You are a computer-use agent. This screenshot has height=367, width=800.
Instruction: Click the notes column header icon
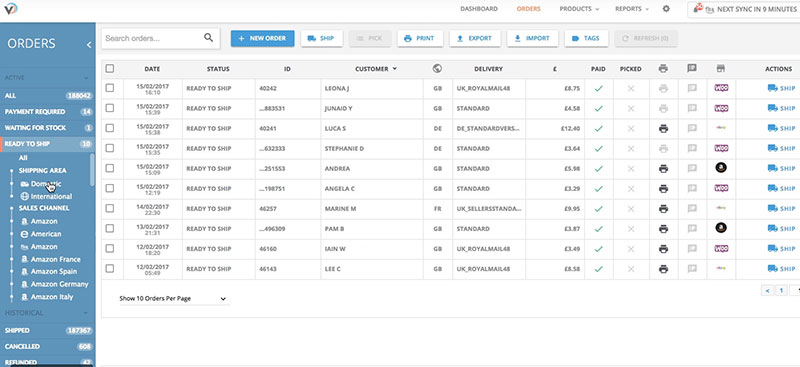tap(692, 68)
